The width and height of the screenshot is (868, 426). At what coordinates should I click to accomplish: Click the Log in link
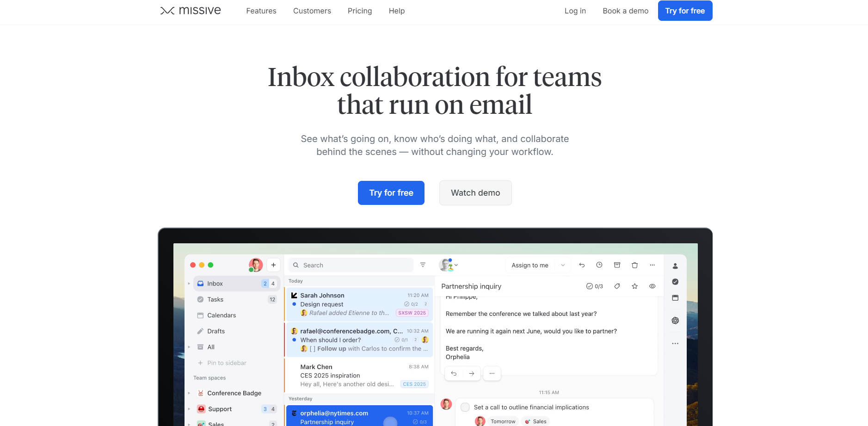point(575,11)
